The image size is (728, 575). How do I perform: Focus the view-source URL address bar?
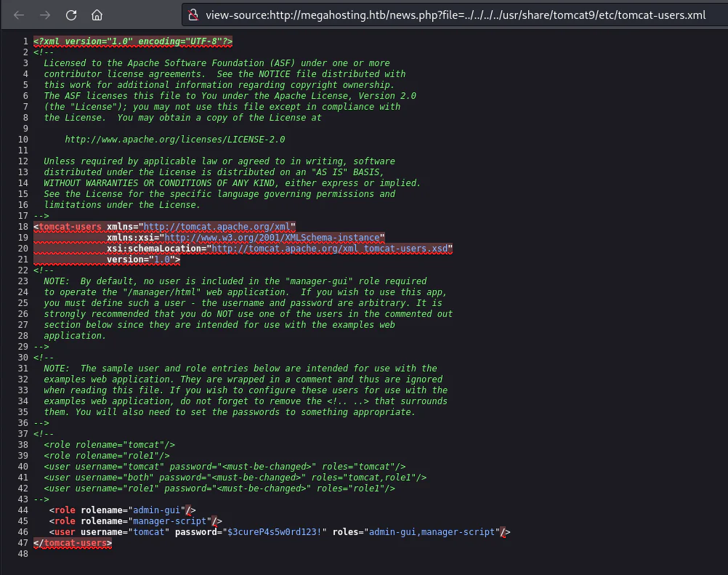tap(456, 15)
